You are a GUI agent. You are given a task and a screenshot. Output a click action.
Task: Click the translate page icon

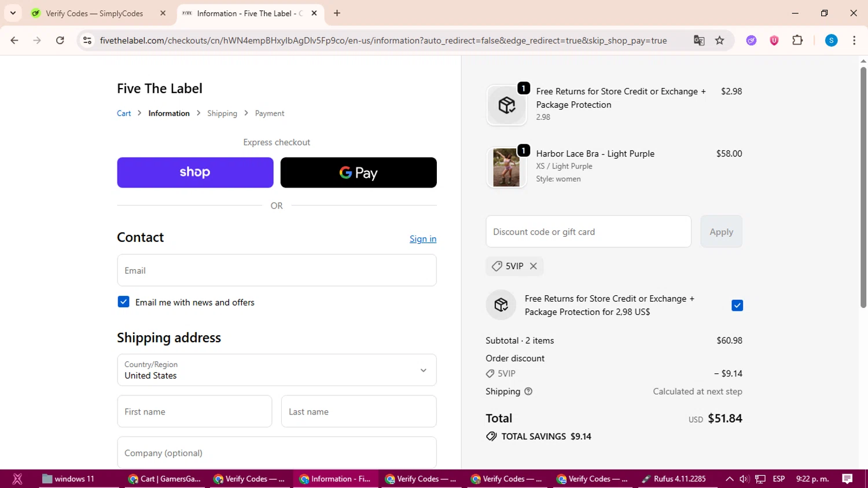[x=699, y=41]
